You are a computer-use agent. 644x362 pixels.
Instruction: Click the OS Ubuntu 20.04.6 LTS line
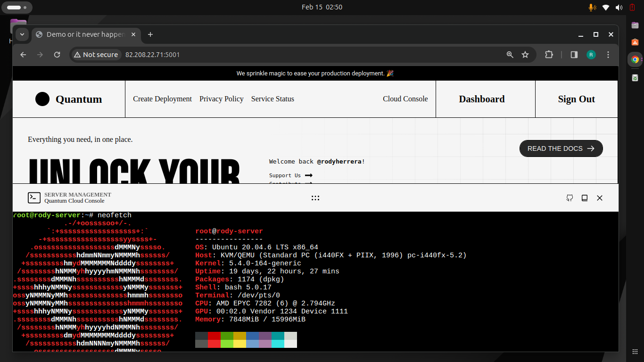256,247
